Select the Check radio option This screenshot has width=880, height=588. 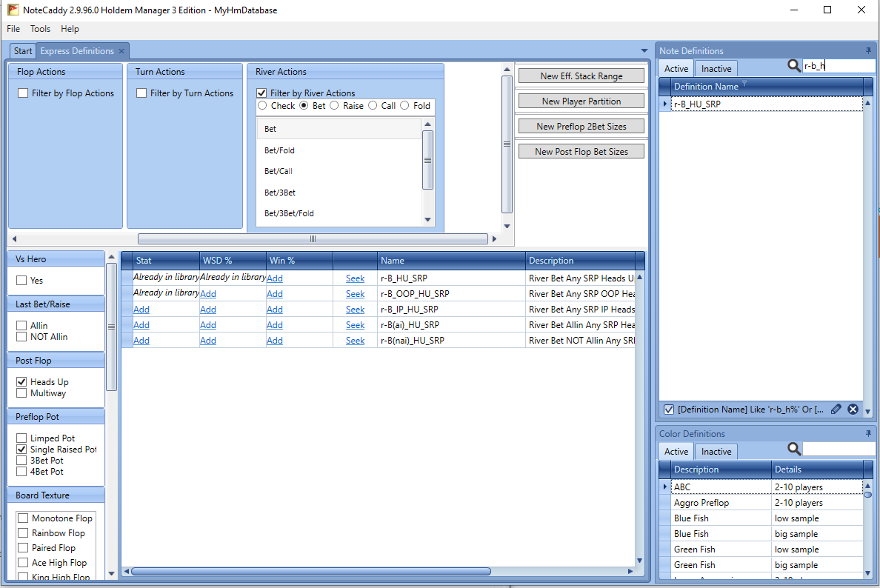pyautogui.click(x=262, y=105)
